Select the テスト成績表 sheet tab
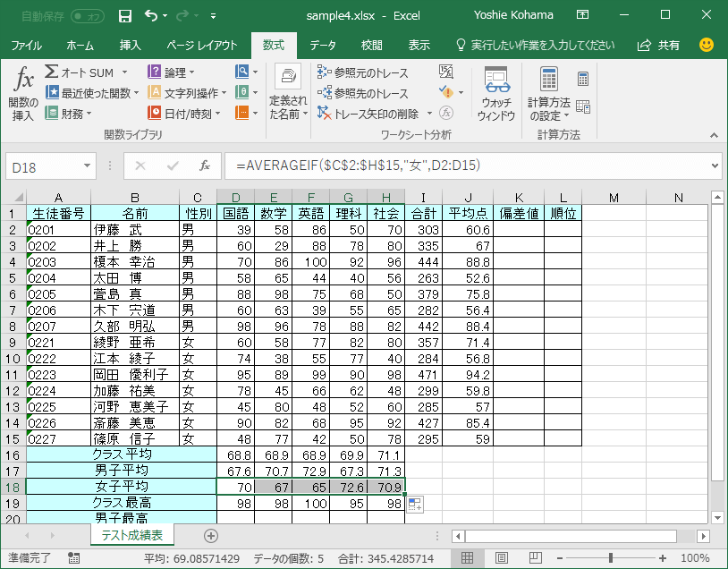 point(132,535)
